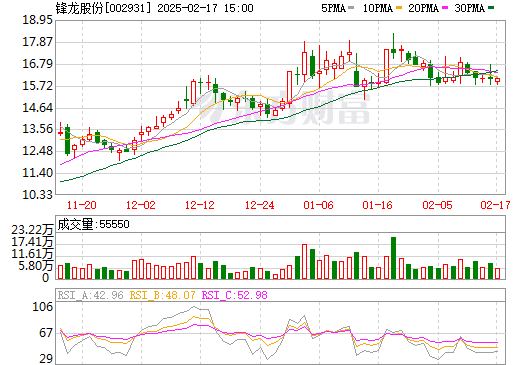Select the 11-20 date axis label
The image size is (520, 365).
tap(82, 205)
